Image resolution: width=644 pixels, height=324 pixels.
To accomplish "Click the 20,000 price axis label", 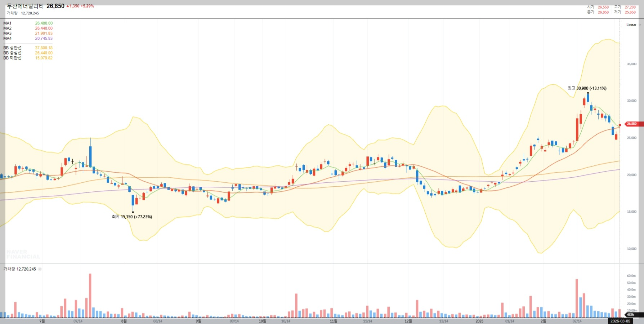I will click(x=631, y=175).
